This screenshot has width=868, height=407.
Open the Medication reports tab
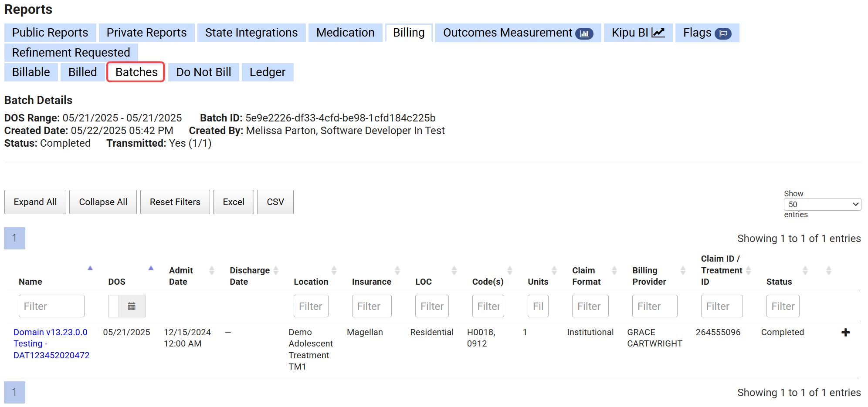(345, 33)
